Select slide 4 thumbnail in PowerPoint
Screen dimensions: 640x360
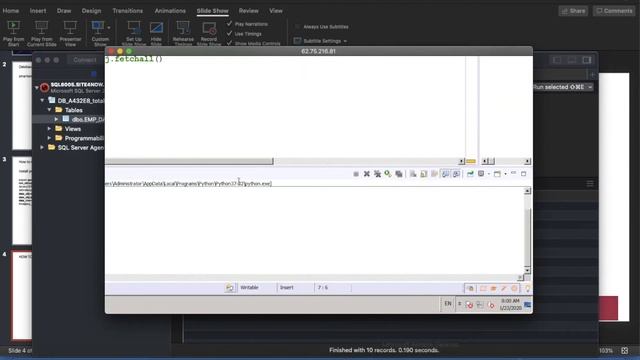(22, 296)
